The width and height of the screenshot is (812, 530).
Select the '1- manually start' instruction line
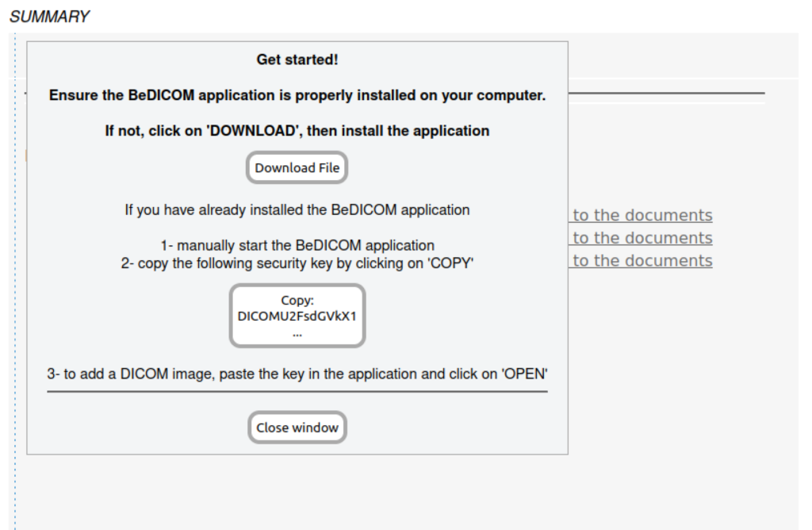tap(297, 246)
